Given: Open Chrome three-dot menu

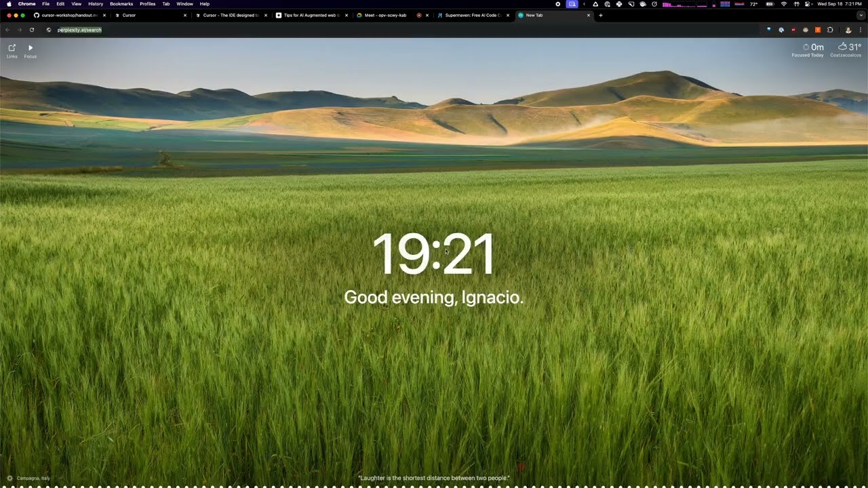Looking at the screenshot, I should coord(861,30).
